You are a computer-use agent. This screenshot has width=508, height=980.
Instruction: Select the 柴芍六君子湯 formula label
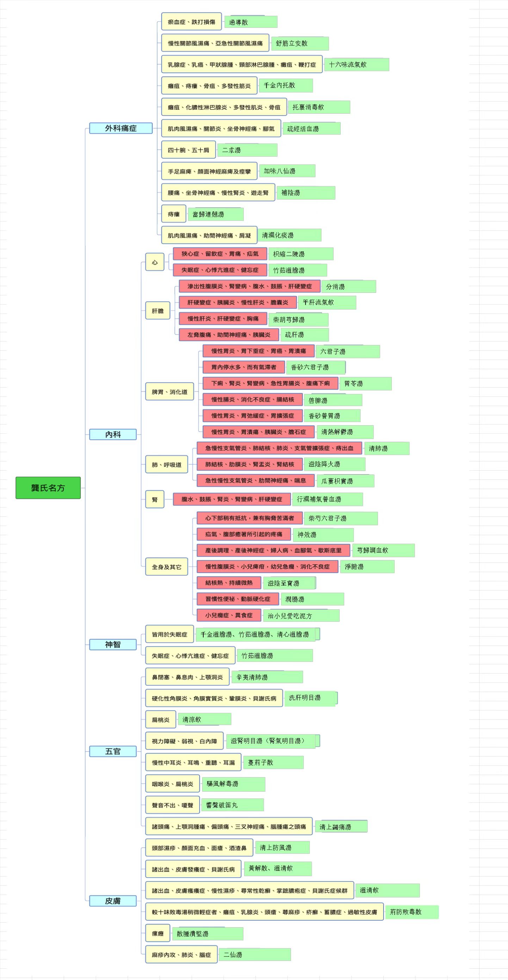341,519
